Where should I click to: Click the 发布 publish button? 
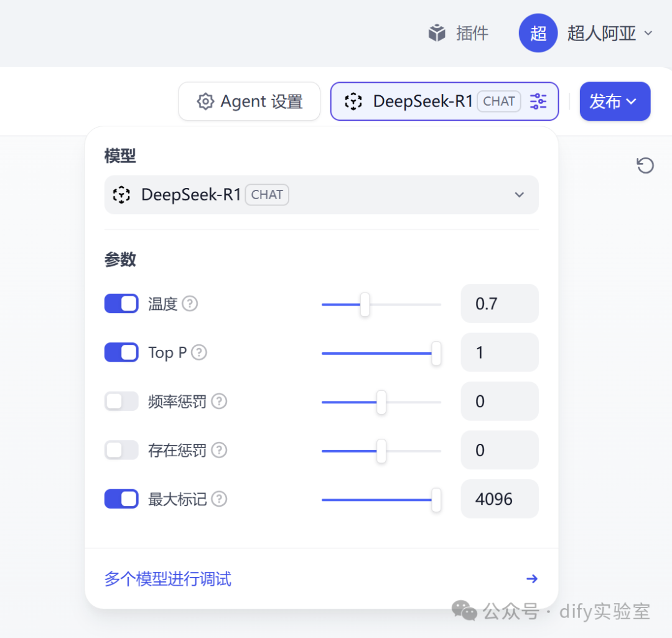pyautogui.click(x=615, y=101)
